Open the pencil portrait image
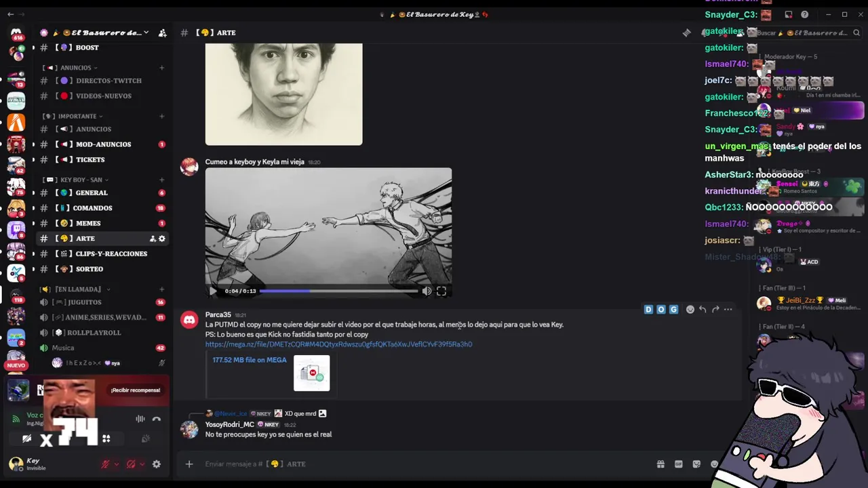Viewport: 868px width, 488px height. click(x=283, y=94)
